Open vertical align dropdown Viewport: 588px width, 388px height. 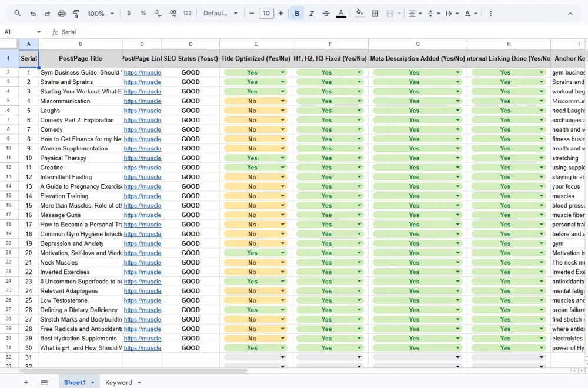pos(433,14)
